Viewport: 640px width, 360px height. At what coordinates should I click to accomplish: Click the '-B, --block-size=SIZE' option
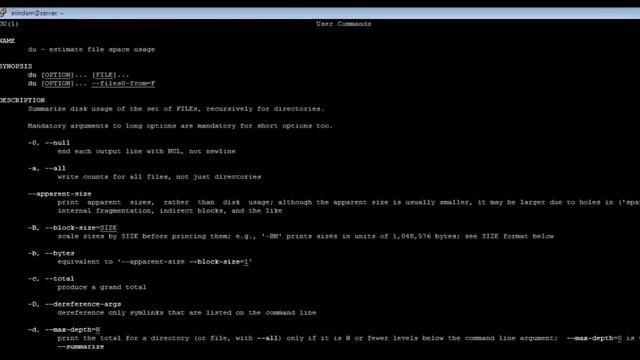coord(72,228)
